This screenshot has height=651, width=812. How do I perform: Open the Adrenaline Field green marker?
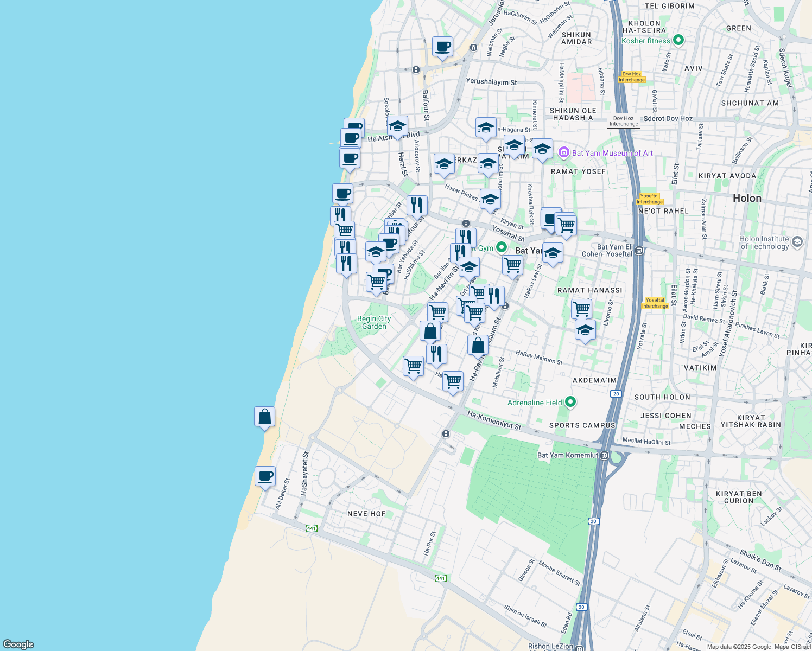569,401
